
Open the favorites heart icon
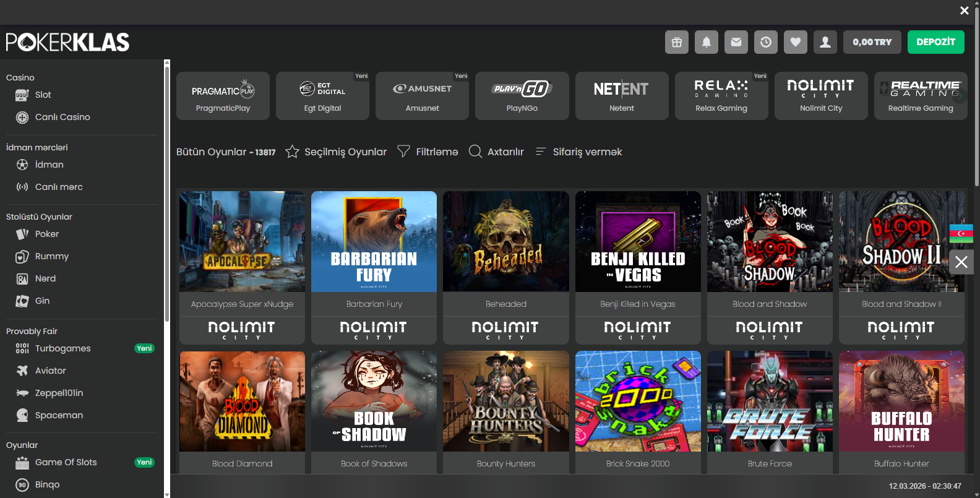[x=796, y=42]
